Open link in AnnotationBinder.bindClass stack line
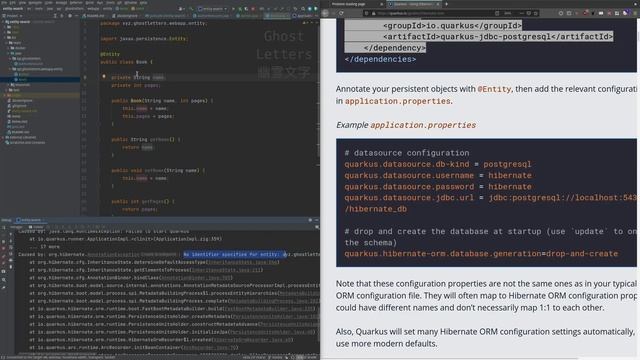The image size is (640, 360). pyautogui.click(x=196, y=278)
